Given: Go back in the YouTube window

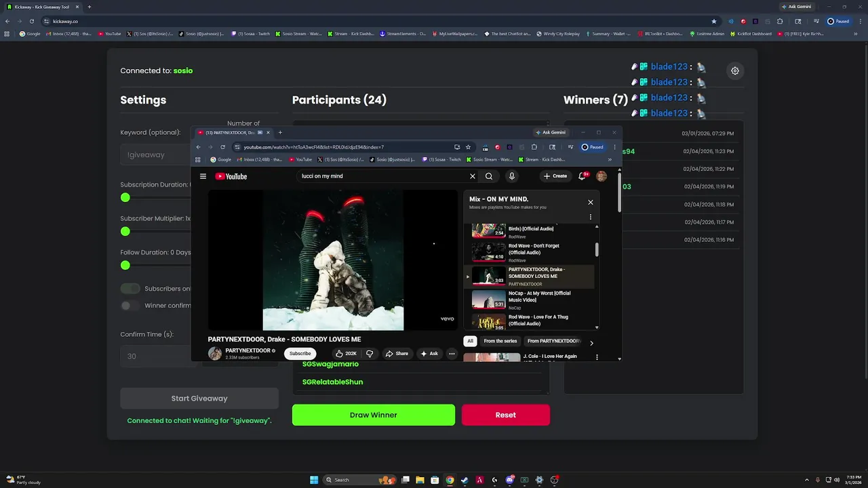Looking at the screenshot, I should [x=198, y=147].
